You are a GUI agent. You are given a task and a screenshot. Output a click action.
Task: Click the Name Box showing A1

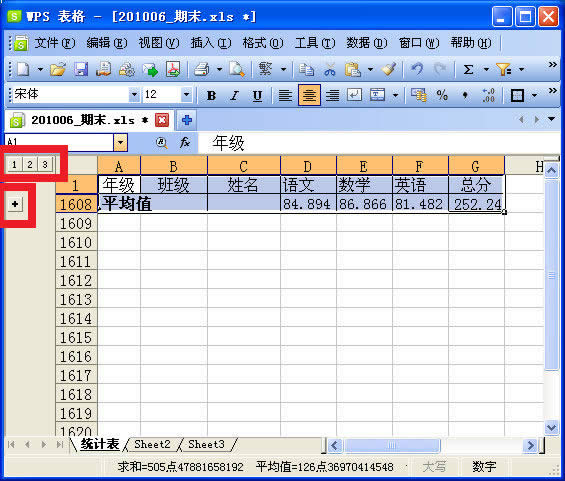[x=59, y=143]
